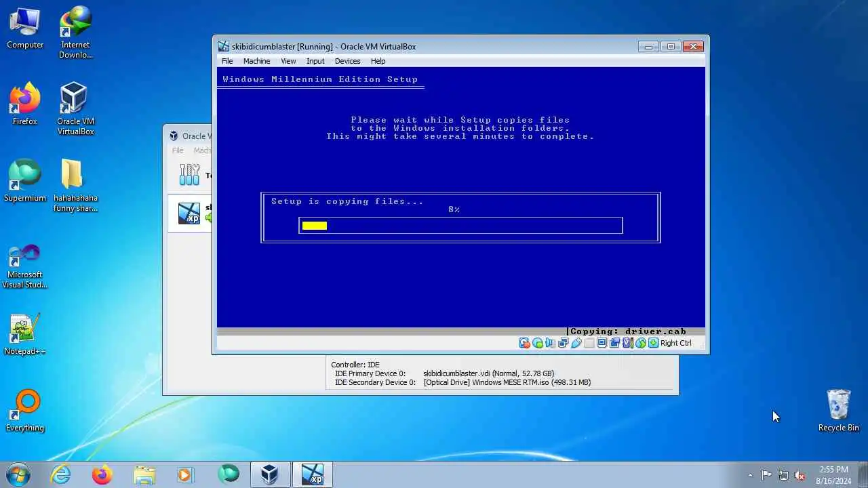The image size is (868, 488).
Task: Open File menu in VirtualBox Manager window behind
Action: point(178,150)
